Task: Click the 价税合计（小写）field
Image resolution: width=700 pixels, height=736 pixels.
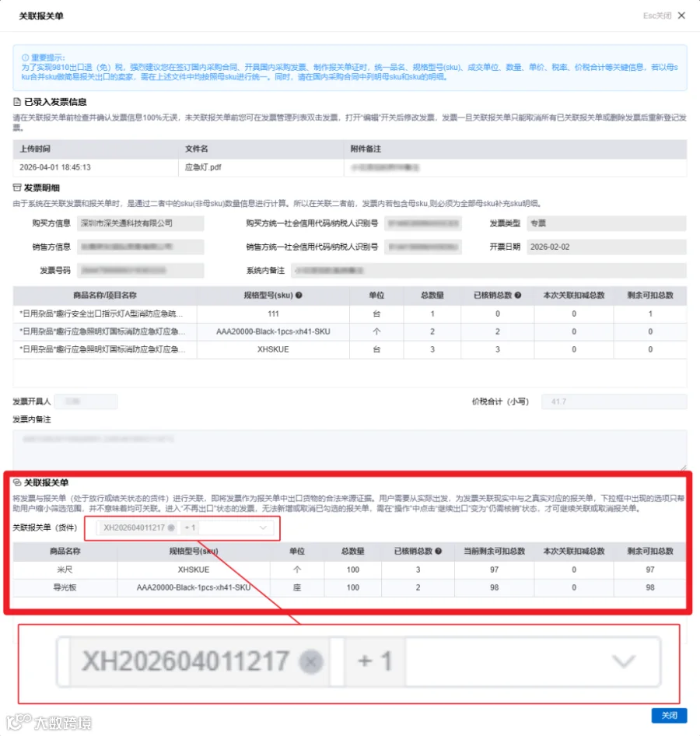Action: (614, 401)
